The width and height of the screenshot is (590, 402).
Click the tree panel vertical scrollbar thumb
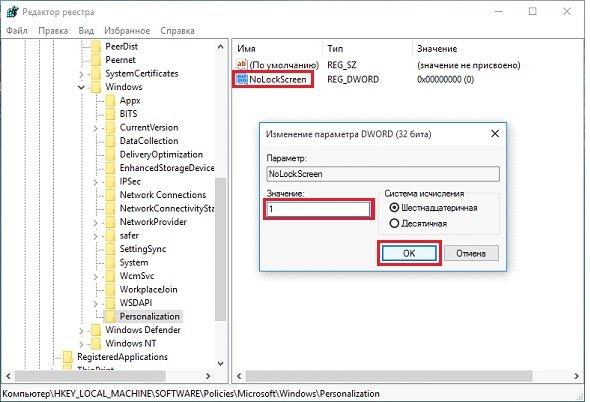click(x=220, y=249)
